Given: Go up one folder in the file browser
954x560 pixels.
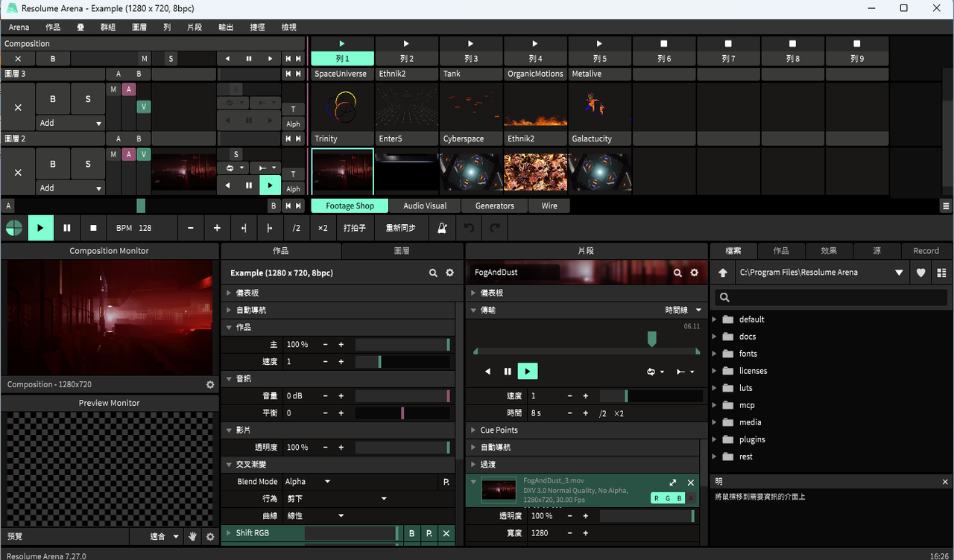Looking at the screenshot, I should (723, 273).
